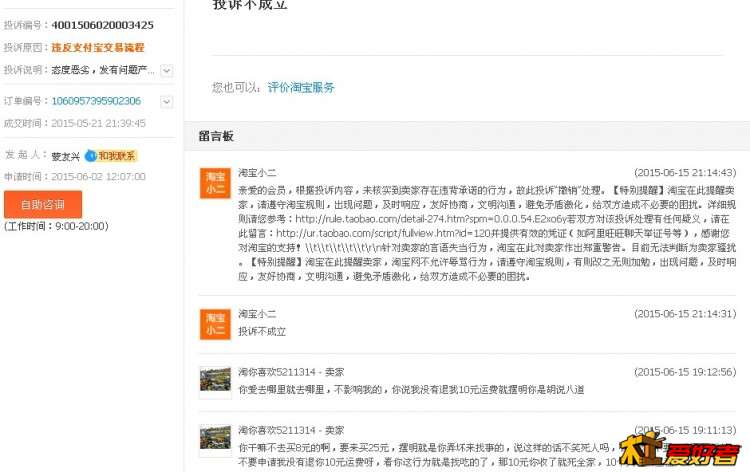
Task: Expand the 订单编号 order dropdown arrow
Action: tap(166, 102)
